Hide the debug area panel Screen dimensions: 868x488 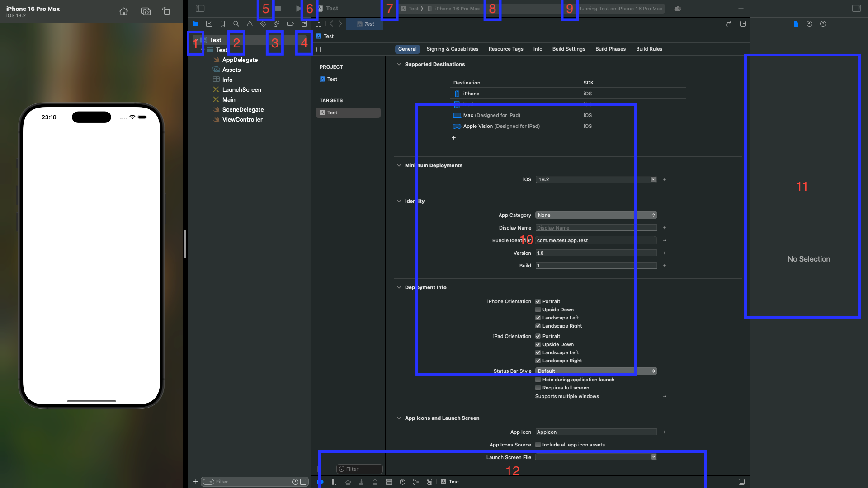(741, 482)
